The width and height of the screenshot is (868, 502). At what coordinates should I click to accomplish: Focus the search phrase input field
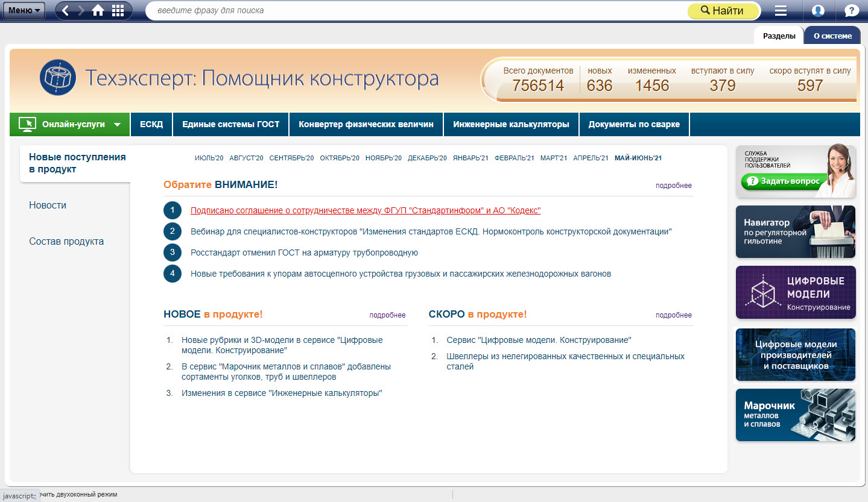(416, 10)
